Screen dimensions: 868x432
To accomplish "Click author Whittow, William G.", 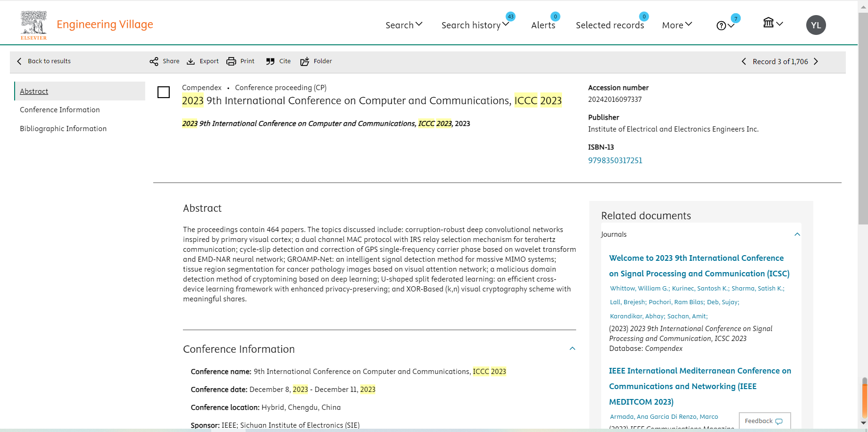I will point(639,289).
